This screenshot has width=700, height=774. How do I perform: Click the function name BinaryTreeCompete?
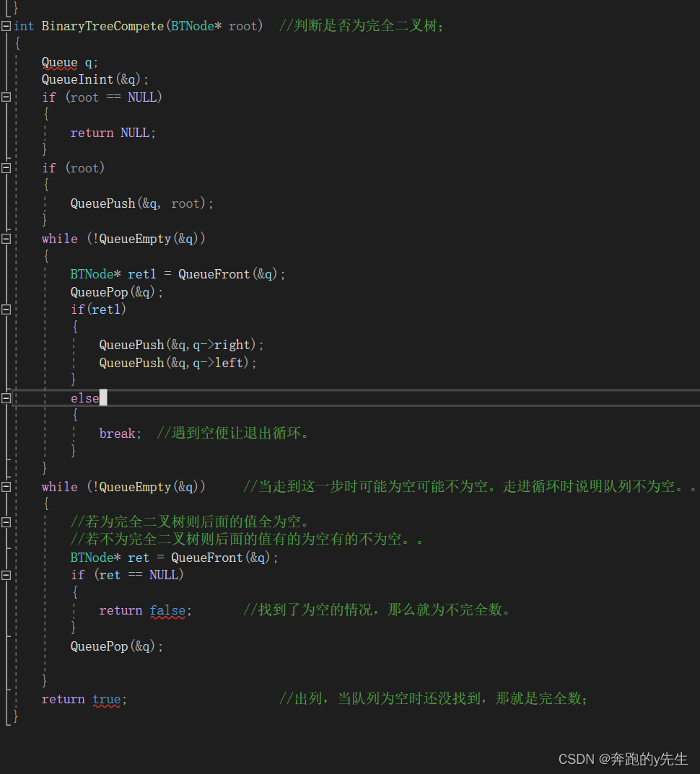[x=102, y=26]
